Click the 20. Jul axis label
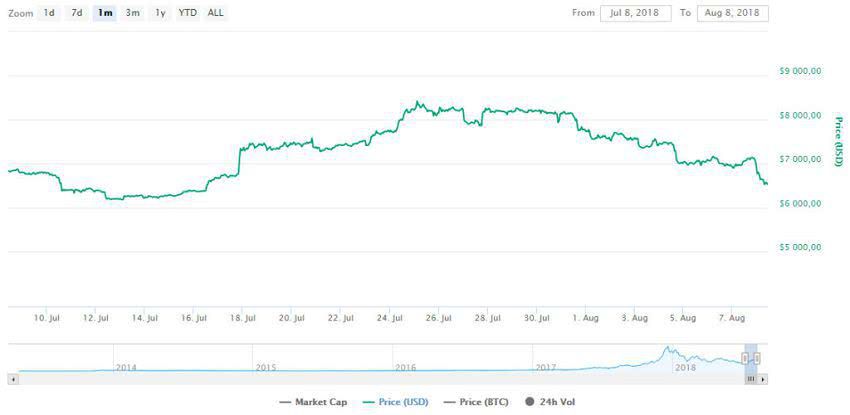 click(x=292, y=318)
